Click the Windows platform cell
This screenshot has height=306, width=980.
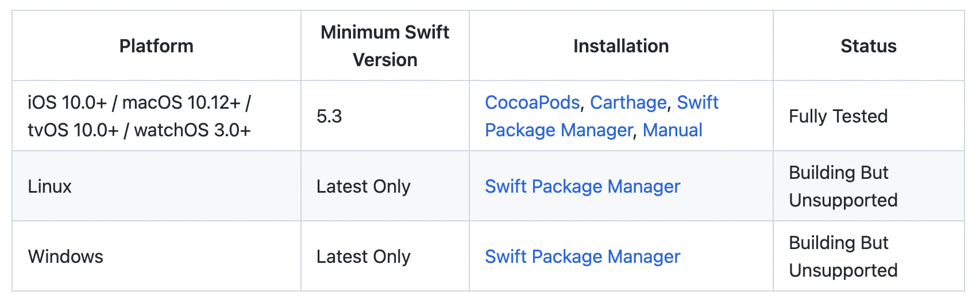[x=156, y=257]
